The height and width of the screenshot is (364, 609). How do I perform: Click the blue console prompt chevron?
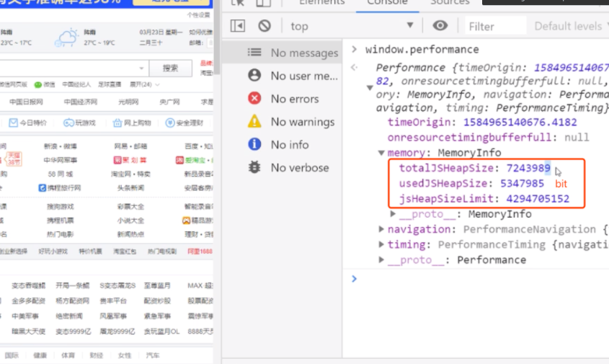[354, 278]
